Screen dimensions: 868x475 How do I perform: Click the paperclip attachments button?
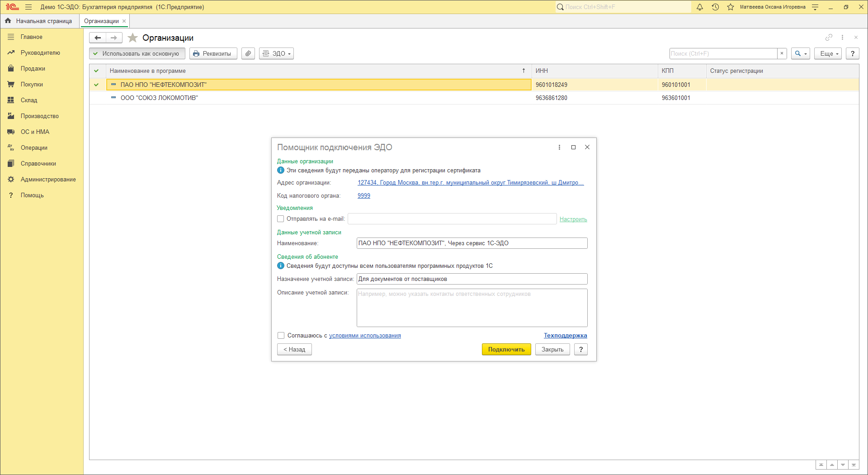tap(248, 53)
